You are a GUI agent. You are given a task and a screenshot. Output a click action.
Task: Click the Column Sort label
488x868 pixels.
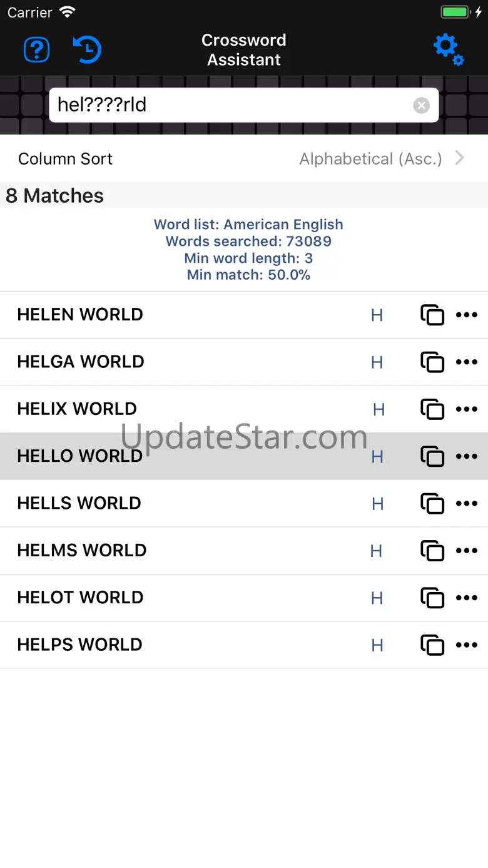point(66,159)
